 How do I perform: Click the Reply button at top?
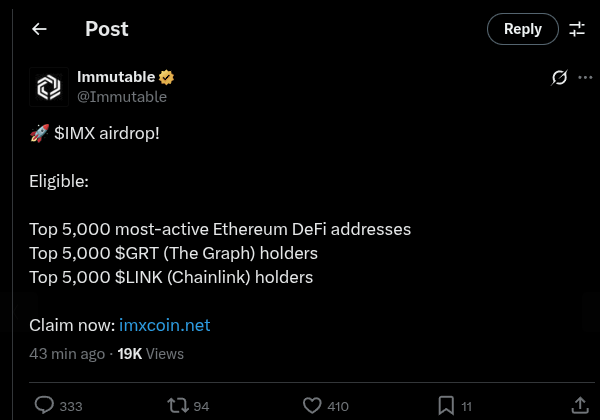coord(522,29)
